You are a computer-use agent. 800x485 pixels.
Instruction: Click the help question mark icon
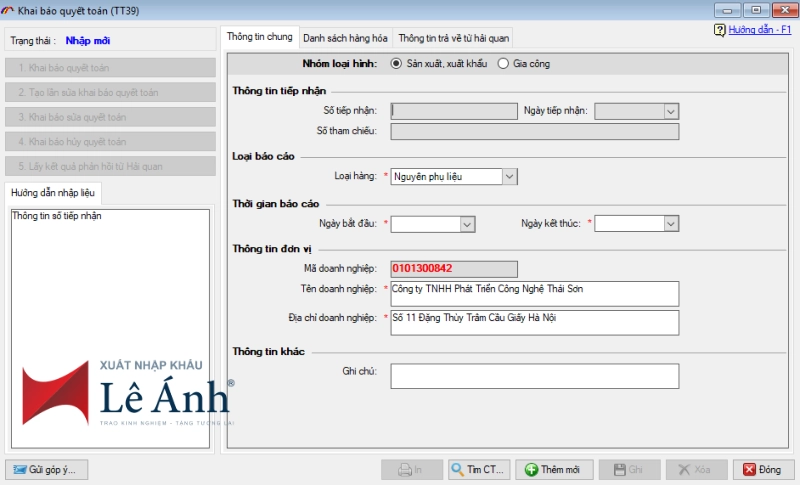tap(719, 31)
